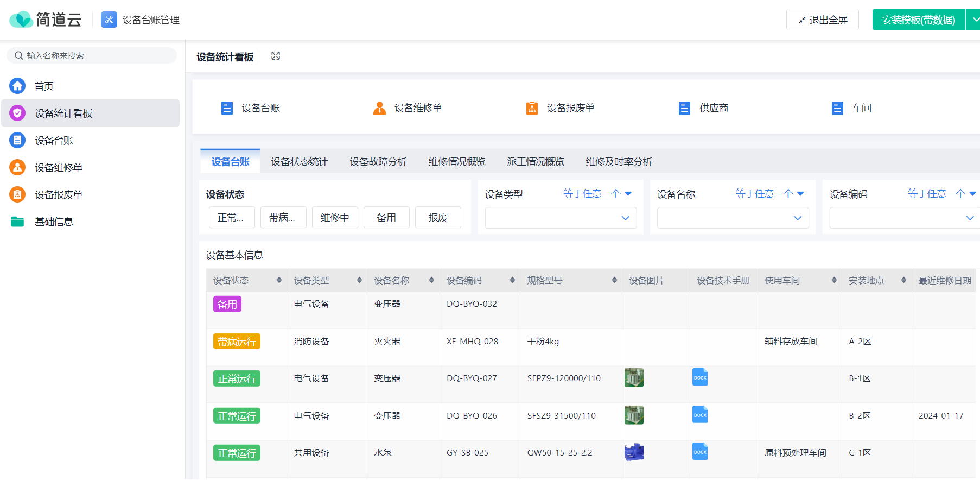Sort by 设备编码 column sort arrows
Image resolution: width=980 pixels, height=480 pixels.
click(512, 280)
